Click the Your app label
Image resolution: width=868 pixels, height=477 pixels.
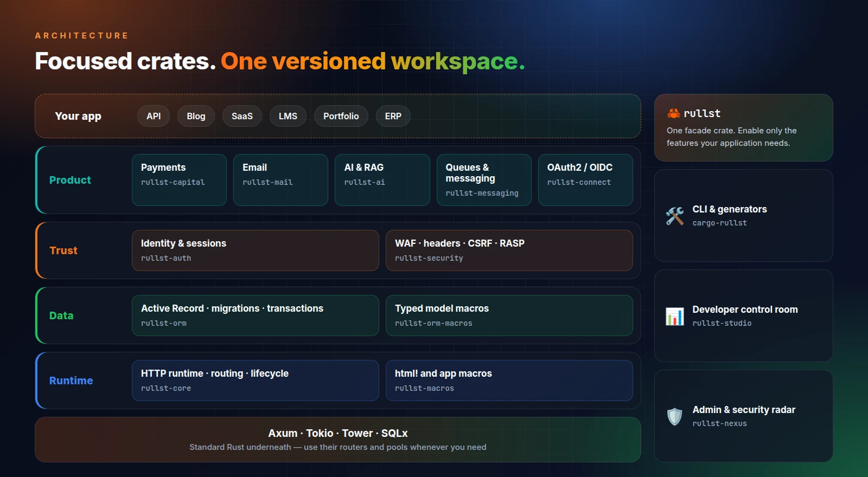(x=78, y=116)
